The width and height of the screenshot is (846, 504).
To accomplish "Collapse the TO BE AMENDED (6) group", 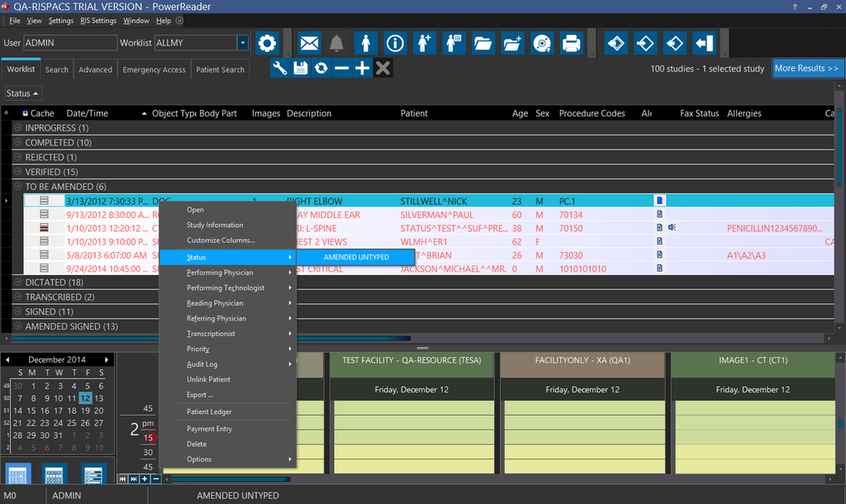I will coord(18,187).
